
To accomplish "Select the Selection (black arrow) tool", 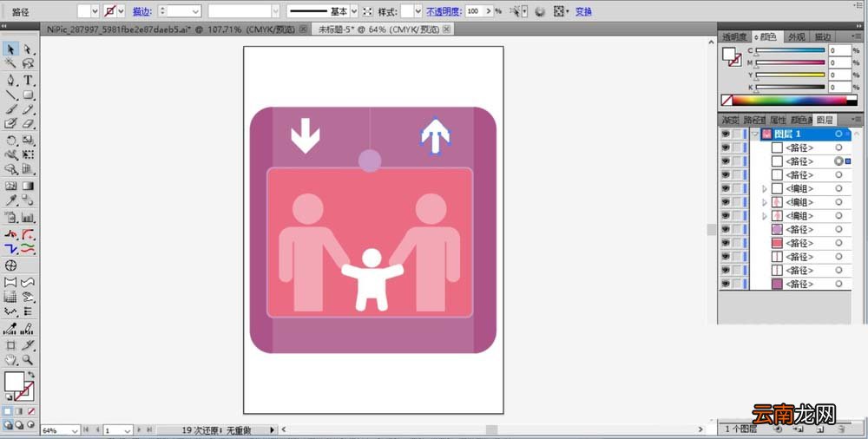I will [x=10, y=49].
